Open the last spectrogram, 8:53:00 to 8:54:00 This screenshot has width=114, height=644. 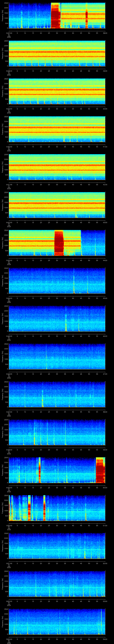pyautogui.click(x=57, y=621)
